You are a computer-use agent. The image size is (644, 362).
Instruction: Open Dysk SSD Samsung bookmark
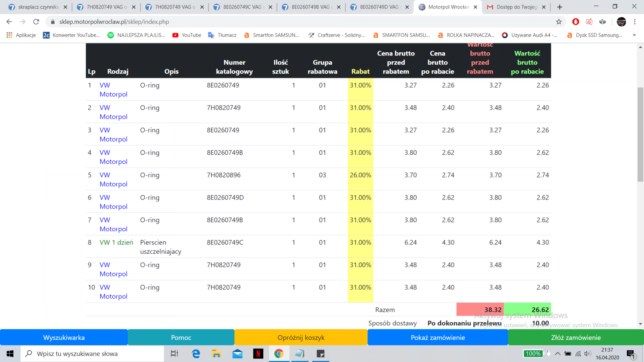pyautogui.click(x=594, y=35)
